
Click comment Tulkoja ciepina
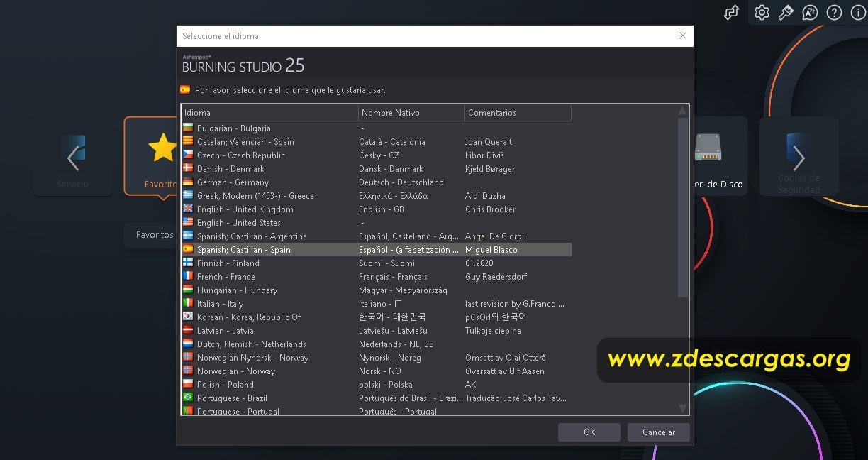[493, 331]
